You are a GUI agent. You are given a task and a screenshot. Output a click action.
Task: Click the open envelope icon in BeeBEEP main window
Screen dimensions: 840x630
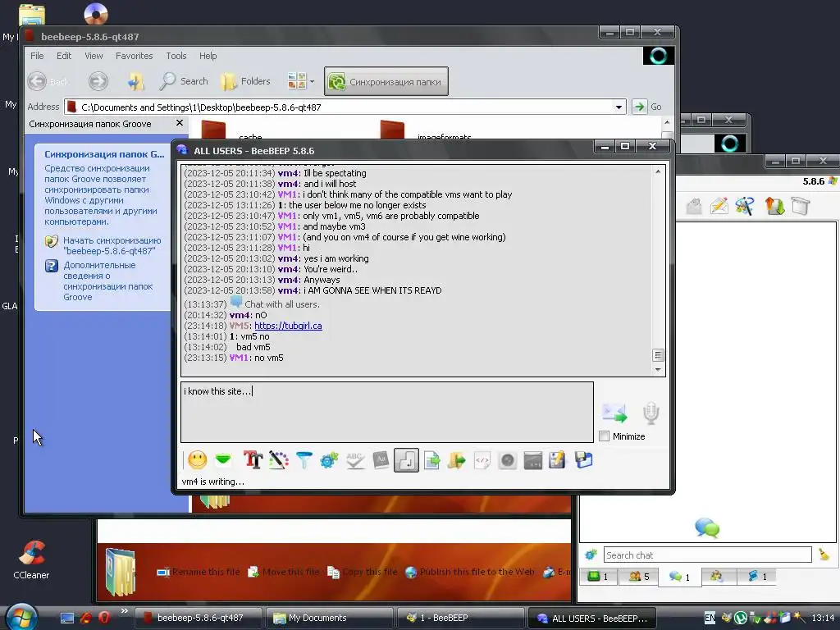click(694, 206)
